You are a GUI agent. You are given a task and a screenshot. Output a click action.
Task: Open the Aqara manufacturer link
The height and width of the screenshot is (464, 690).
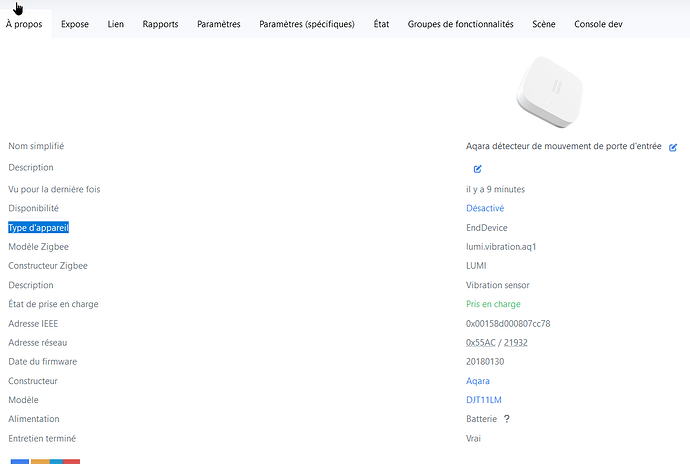(x=478, y=381)
